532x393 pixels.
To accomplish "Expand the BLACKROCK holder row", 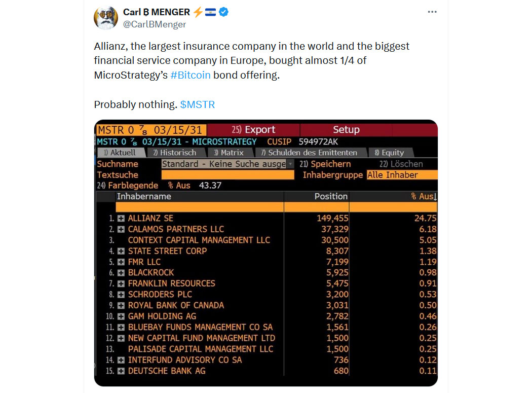I will pos(121,273).
